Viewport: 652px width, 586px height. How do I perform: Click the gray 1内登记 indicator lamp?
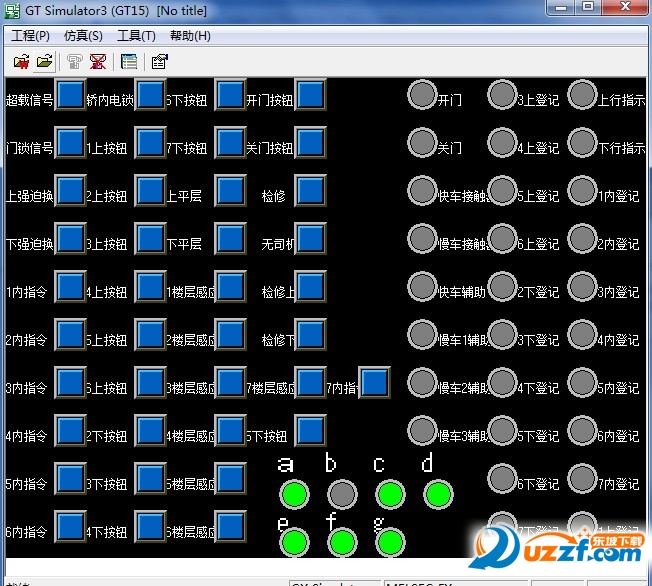pos(582,190)
